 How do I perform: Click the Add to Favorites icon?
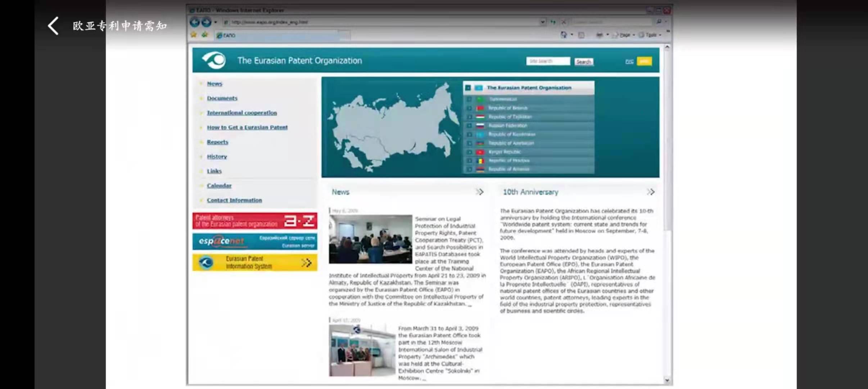pyautogui.click(x=205, y=35)
